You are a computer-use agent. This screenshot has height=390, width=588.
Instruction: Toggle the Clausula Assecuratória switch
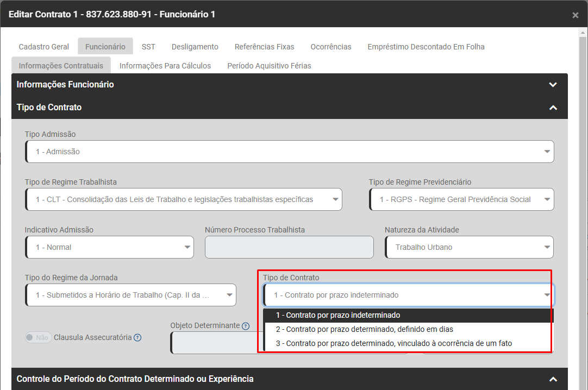[38, 337]
